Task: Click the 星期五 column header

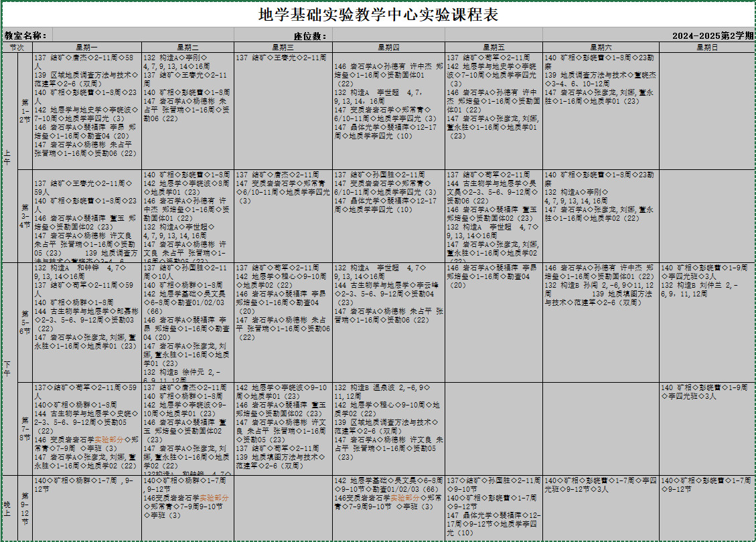Action: [493, 48]
